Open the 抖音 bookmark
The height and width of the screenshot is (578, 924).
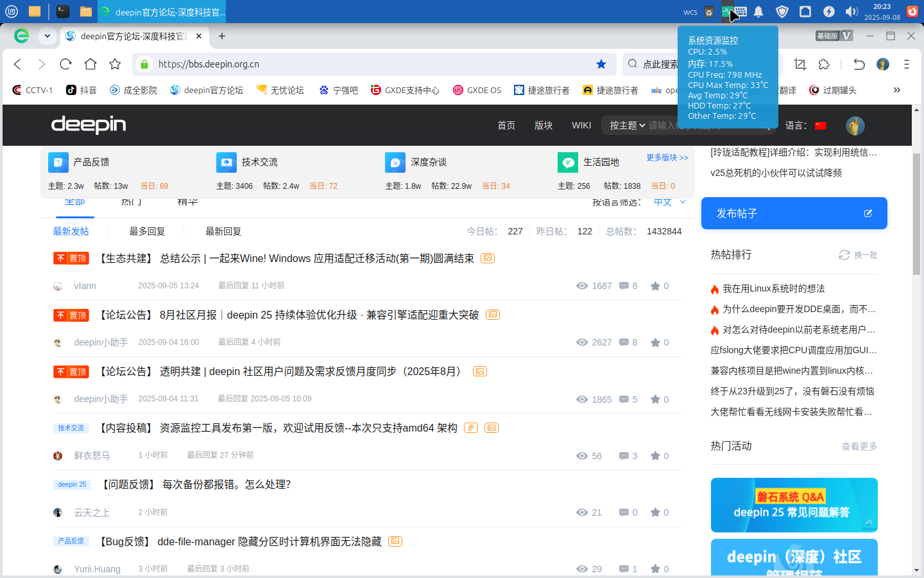pyautogui.click(x=81, y=90)
